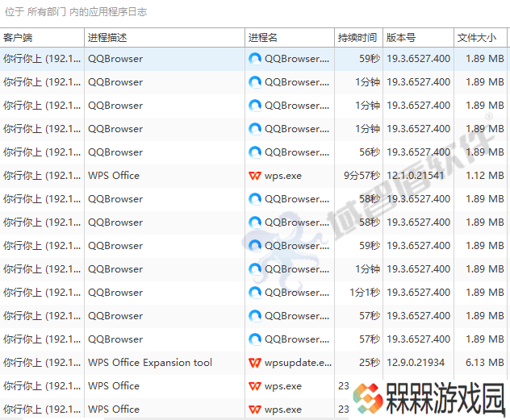Click wps.exe in the 9分57秒 row
The width and height of the screenshot is (510, 420).
point(283,176)
